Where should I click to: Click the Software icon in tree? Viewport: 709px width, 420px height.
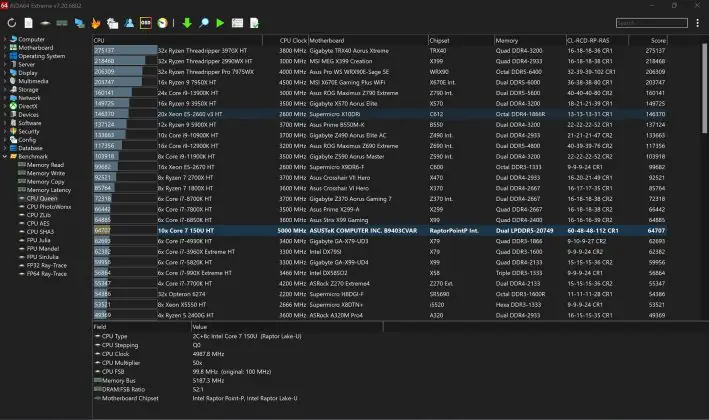[14, 123]
